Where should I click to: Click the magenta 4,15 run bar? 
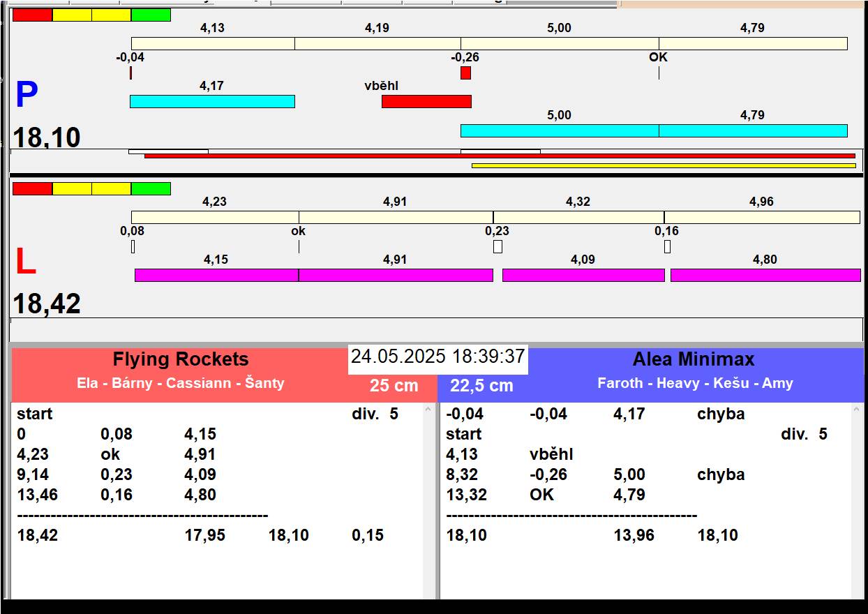point(216,275)
